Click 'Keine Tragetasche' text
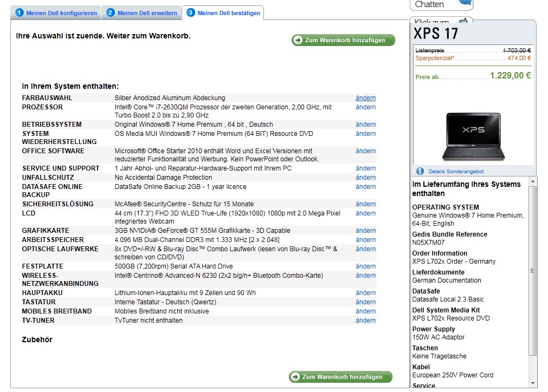Image resolution: width=548 pixels, height=392 pixels. coord(439,356)
